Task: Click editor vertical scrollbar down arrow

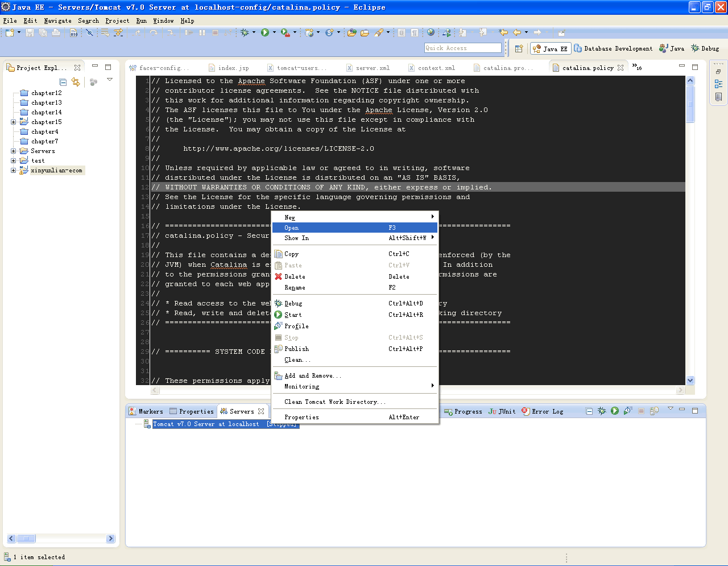Action: coord(690,381)
